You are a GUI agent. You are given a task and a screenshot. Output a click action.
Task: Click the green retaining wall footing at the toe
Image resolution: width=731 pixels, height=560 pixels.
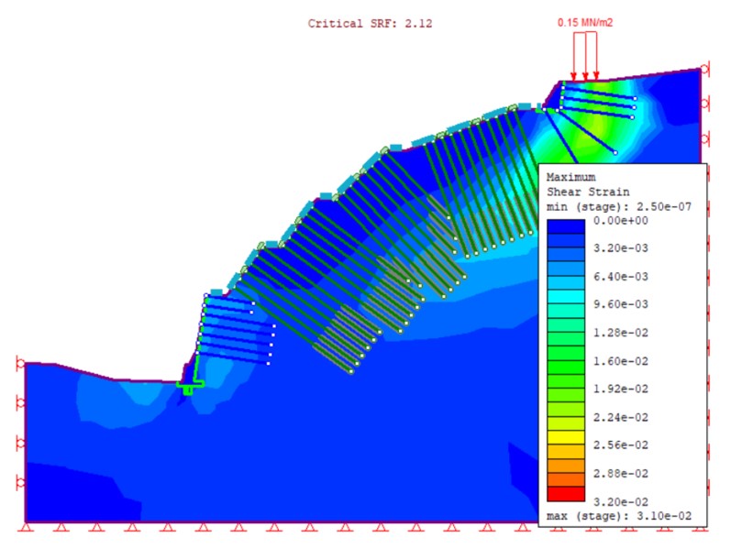188,387
